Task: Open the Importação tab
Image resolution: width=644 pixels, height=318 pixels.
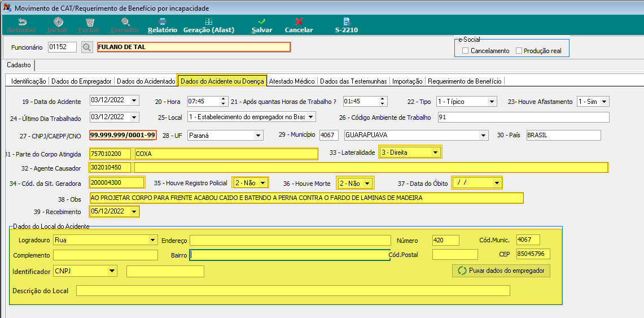Action: (x=407, y=81)
